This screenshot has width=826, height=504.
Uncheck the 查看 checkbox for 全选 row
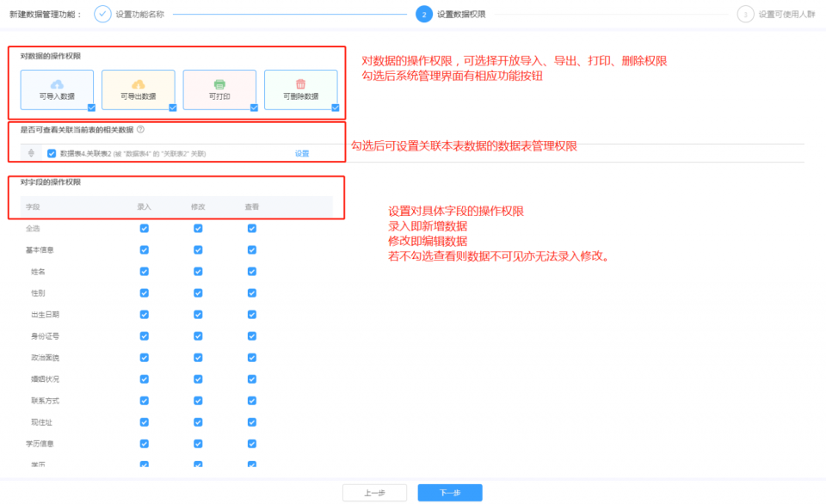(x=251, y=228)
